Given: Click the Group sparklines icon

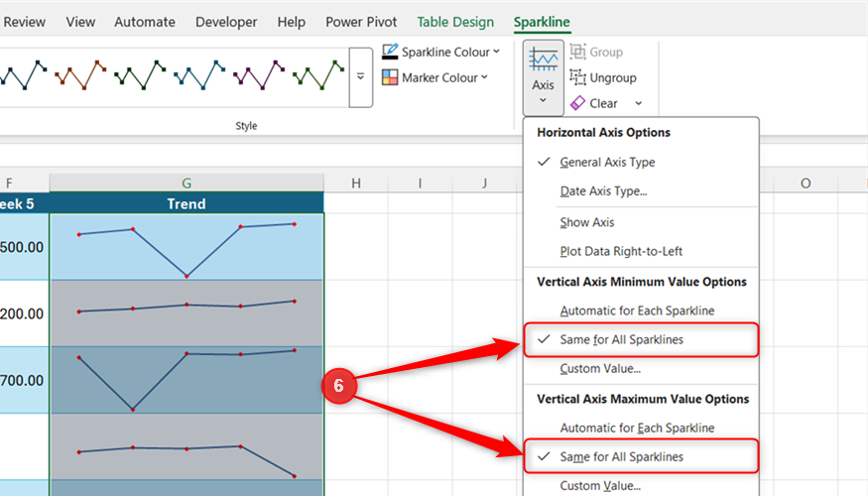Looking at the screenshot, I should pos(578,52).
